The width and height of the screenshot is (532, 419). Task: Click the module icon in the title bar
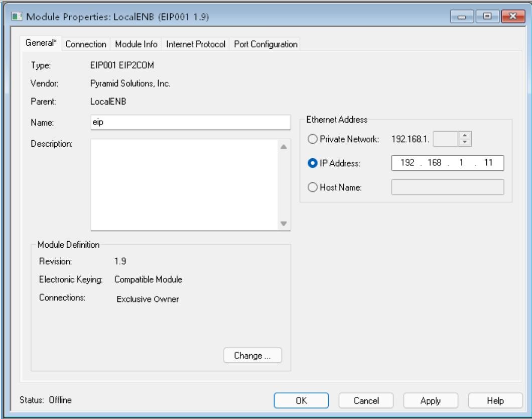17,17
